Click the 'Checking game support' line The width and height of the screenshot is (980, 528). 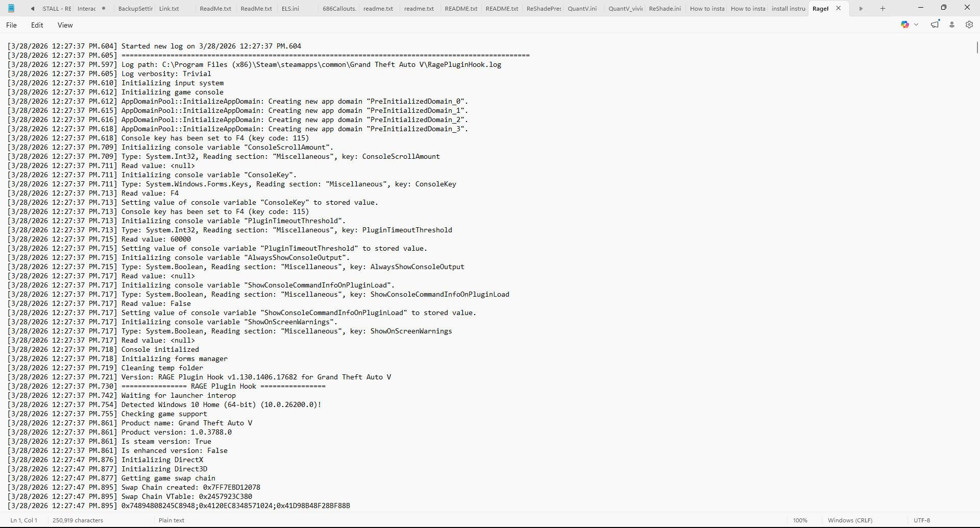click(x=107, y=414)
